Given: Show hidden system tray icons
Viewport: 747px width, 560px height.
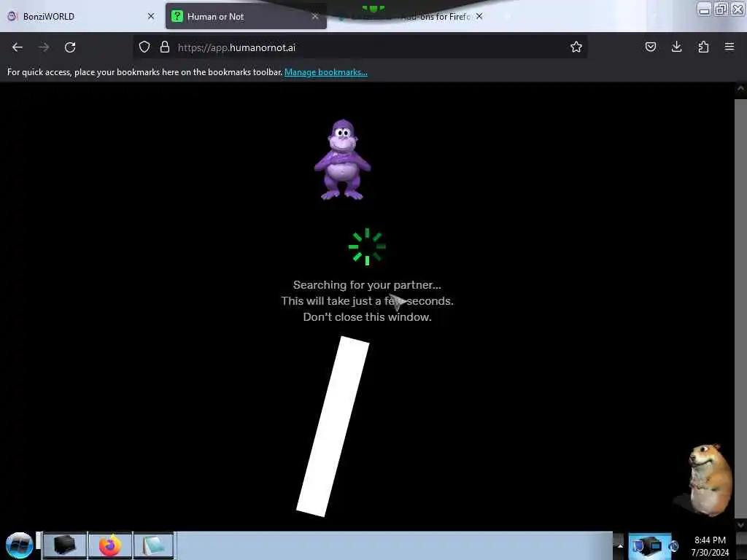Looking at the screenshot, I should tap(620, 545).
